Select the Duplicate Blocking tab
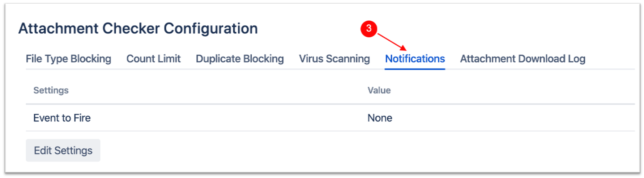 pos(239,59)
